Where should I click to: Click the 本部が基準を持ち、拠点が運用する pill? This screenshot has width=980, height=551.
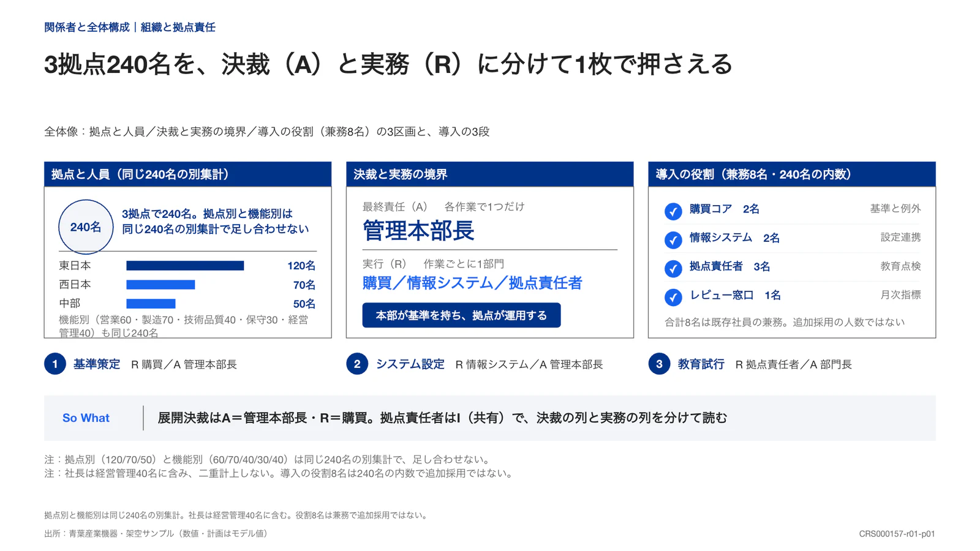point(461,315)
